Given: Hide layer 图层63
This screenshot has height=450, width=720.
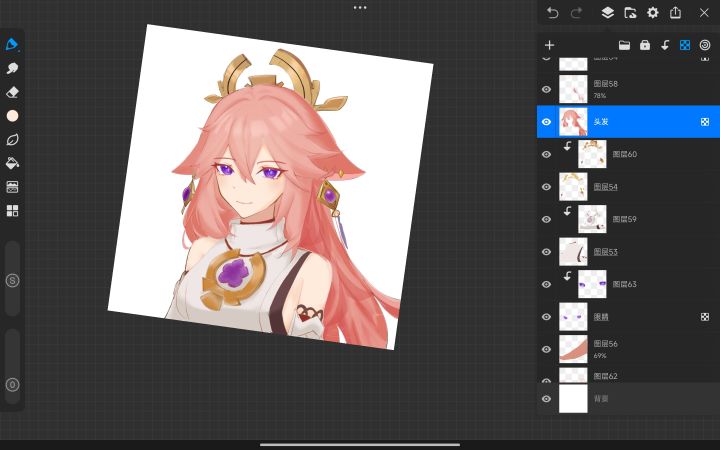Looking at the screenshot, I should click(x=546, y=284).
